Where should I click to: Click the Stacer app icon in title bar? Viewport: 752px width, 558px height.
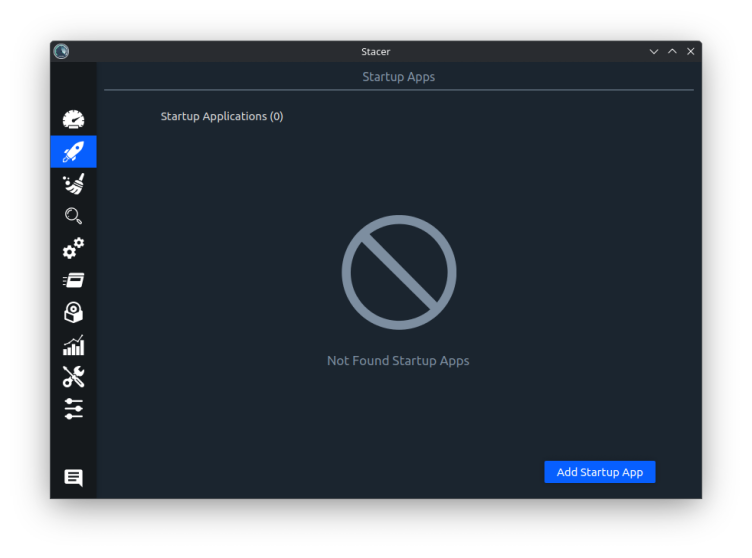[61, 51]
